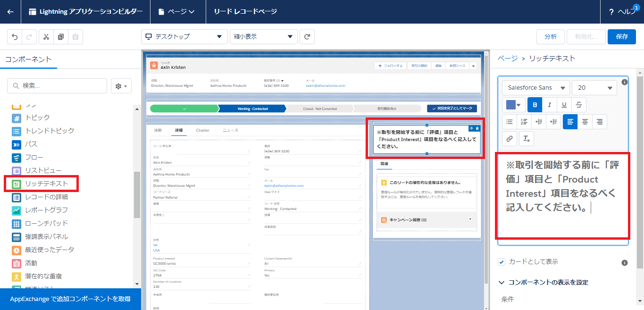Click 有効化 button
Viewport: 644px width, 310px height.
(586, 37)
